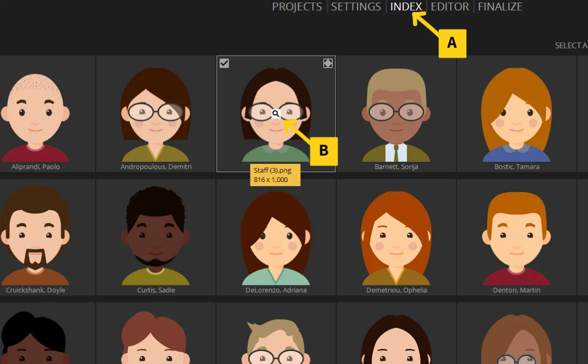Click the Staff (3).png tooltip text
588x364 pixels.
click(273, 171)
